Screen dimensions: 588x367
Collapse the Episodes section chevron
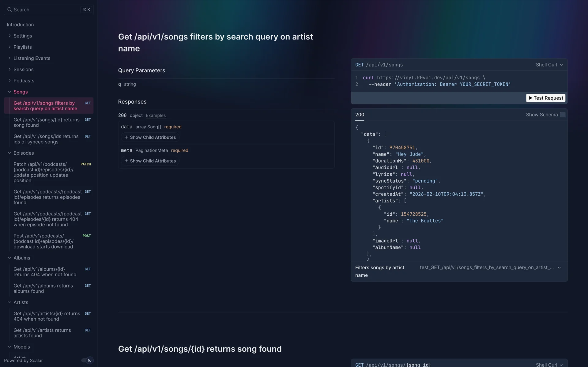[x=9, y=153]
